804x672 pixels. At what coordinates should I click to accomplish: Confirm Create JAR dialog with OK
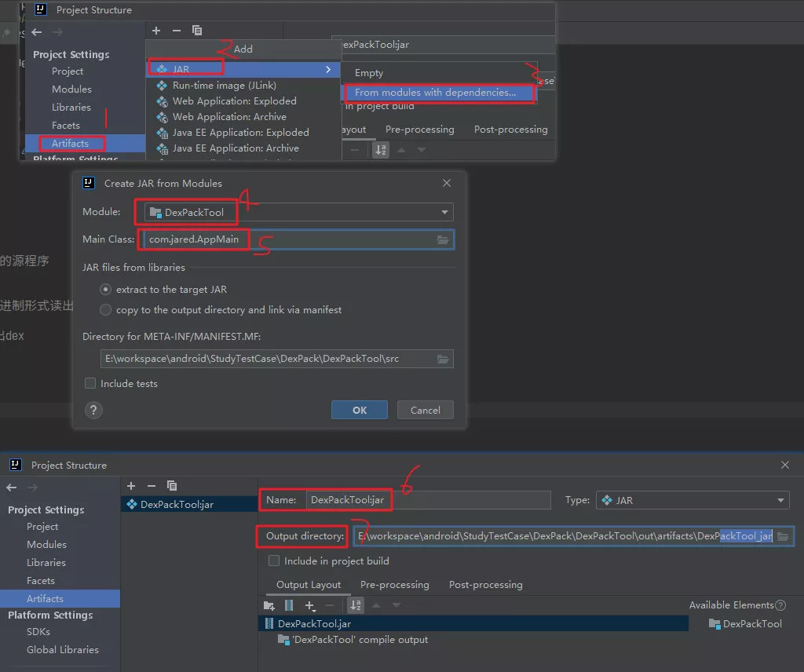[360, 410]
